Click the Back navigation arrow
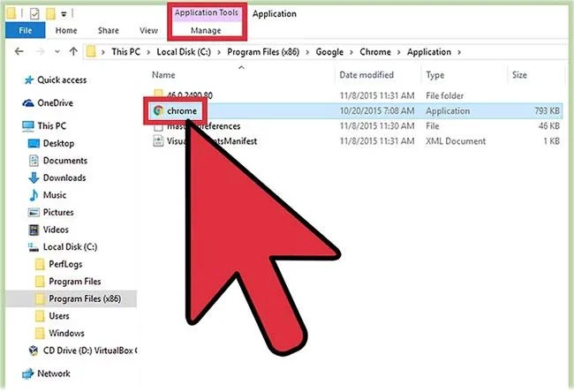This screenshot has height=392, width=574. click(x=19, y=51)
